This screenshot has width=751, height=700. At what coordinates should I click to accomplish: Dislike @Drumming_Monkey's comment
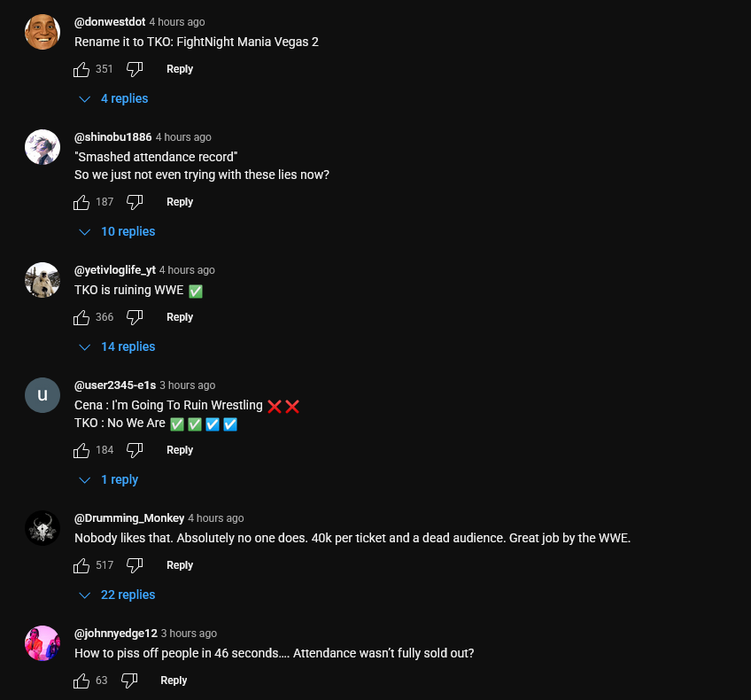[x=135, y=565]
